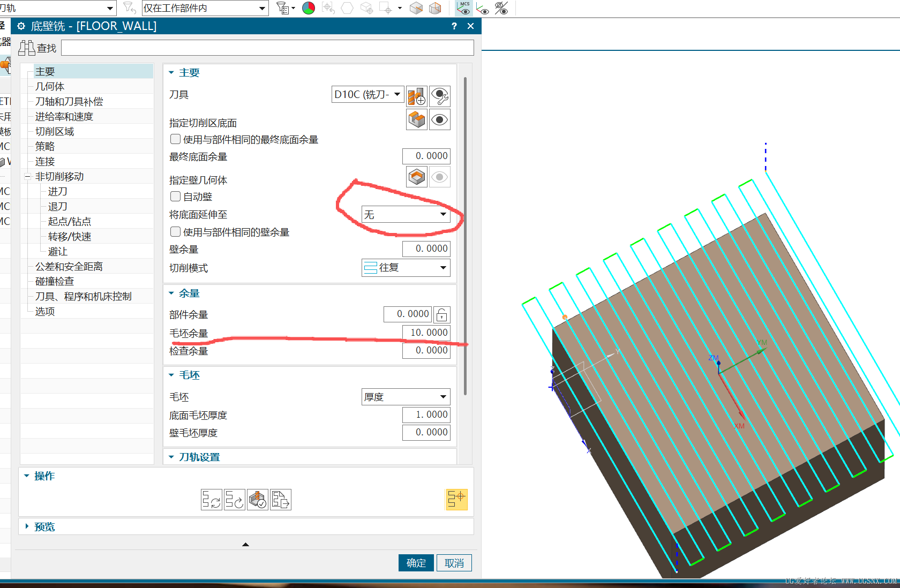Select 进刀 in the left navigation tree
Viewport: 900px width, 588px height.
pos(57,191)
